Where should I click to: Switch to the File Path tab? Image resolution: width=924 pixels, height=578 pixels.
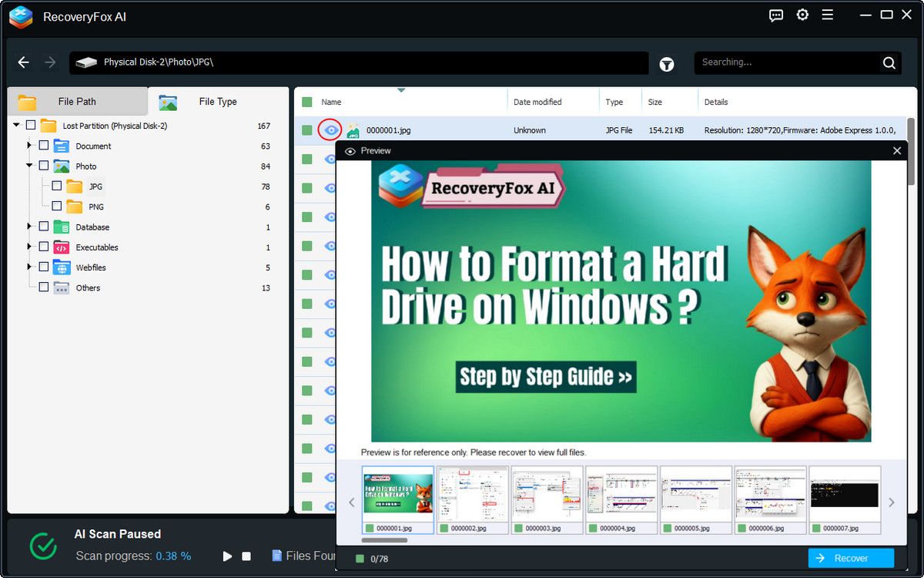pyautogui.click(x=77, y=101)
